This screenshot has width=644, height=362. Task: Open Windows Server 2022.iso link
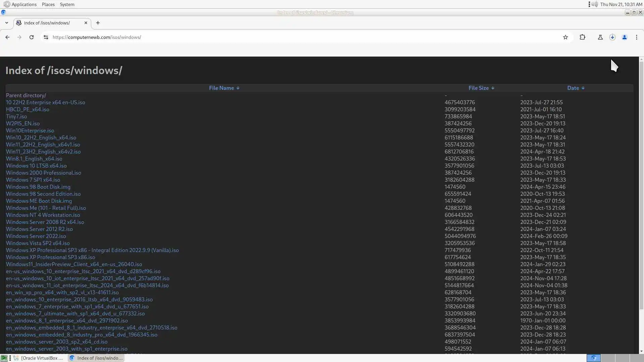pos(36,236)
